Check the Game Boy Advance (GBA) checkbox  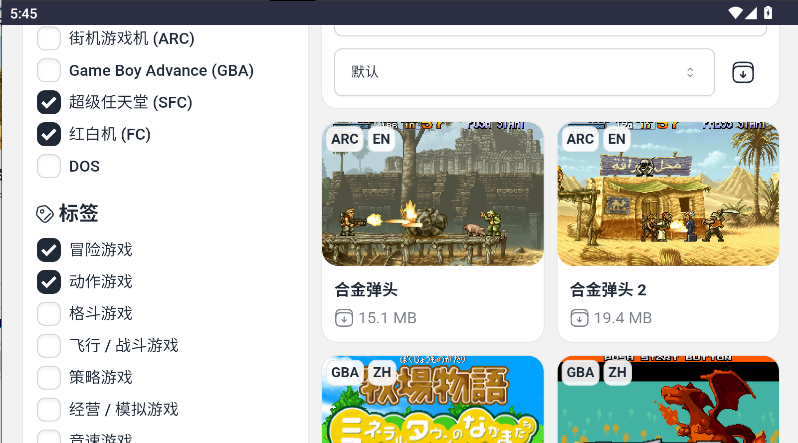click(49, 70)
